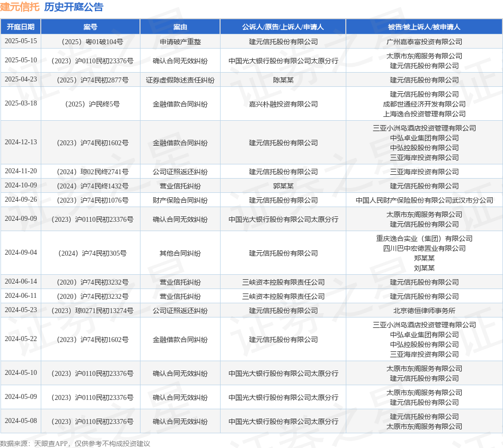Click the date cell 2024-09-09

coord(21,218)
